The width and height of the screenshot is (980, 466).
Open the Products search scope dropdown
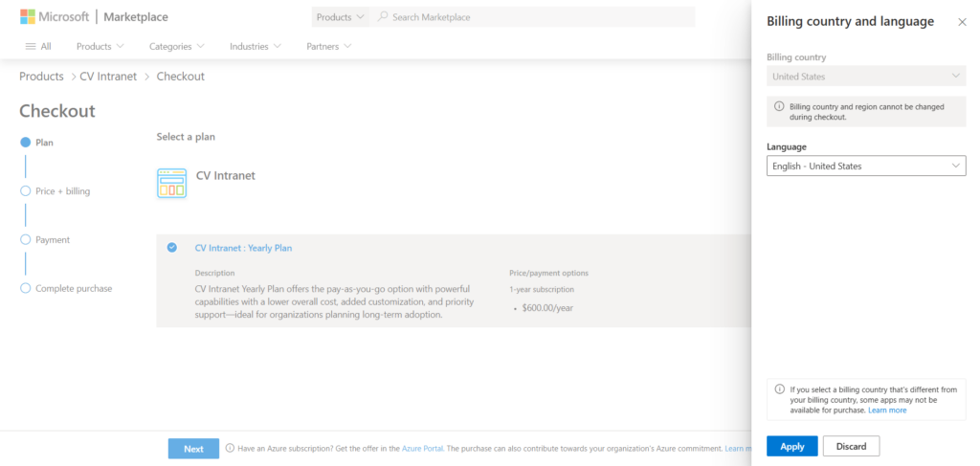click(340, 17)
